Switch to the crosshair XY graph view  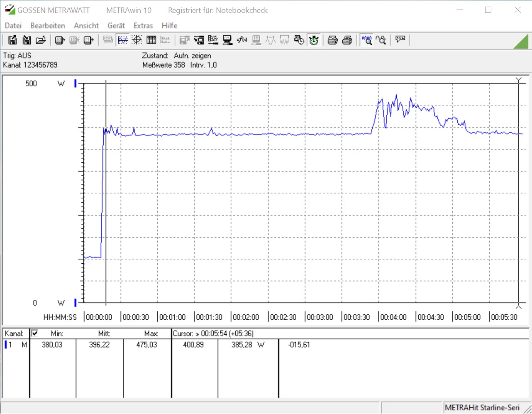[137, 40]
